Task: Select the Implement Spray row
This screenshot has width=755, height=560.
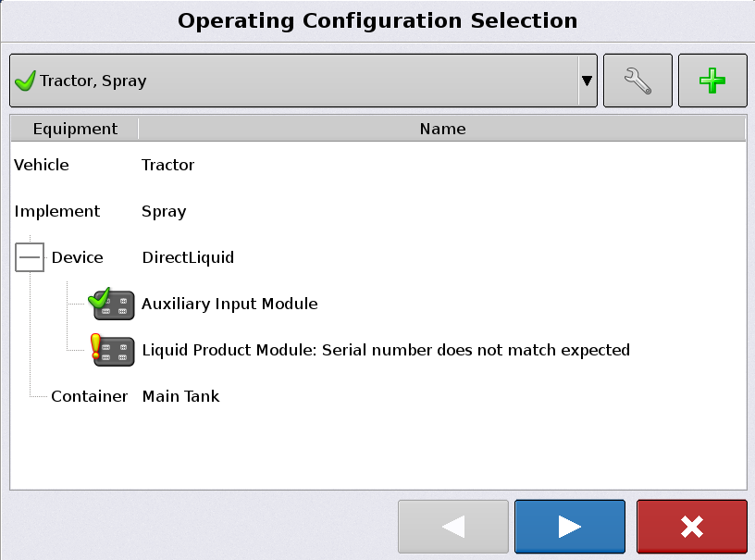Action: tap(164, 211)
